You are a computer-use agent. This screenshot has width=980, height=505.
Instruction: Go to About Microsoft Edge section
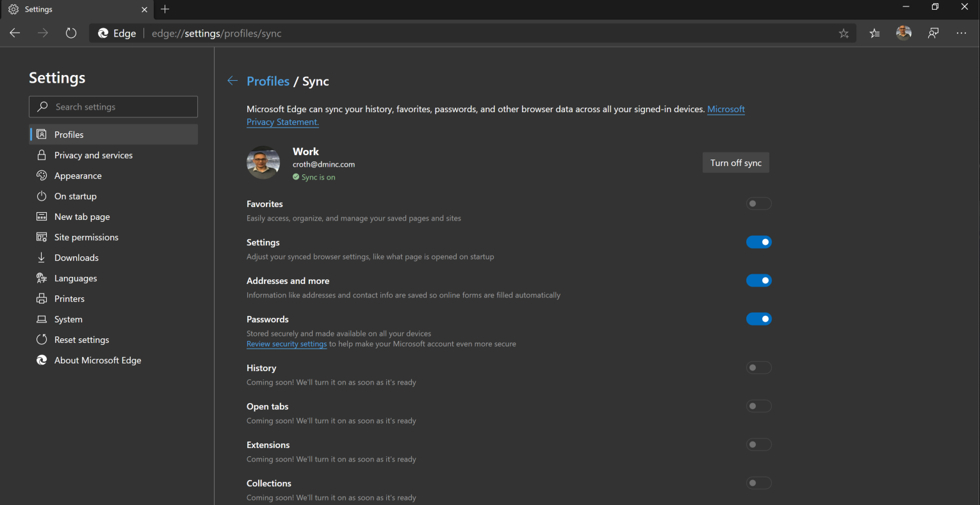(x=97, y=360)
